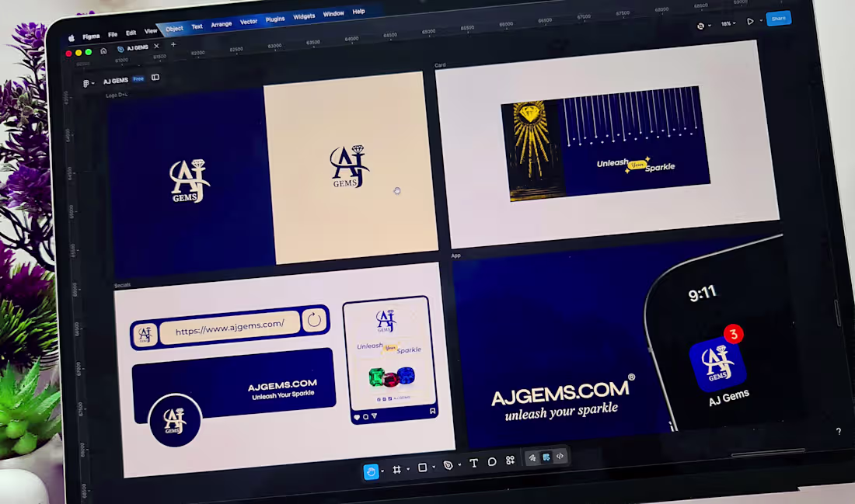855x504 pixels.
Task: Open the Arrange menu
Action: (222, 24)
